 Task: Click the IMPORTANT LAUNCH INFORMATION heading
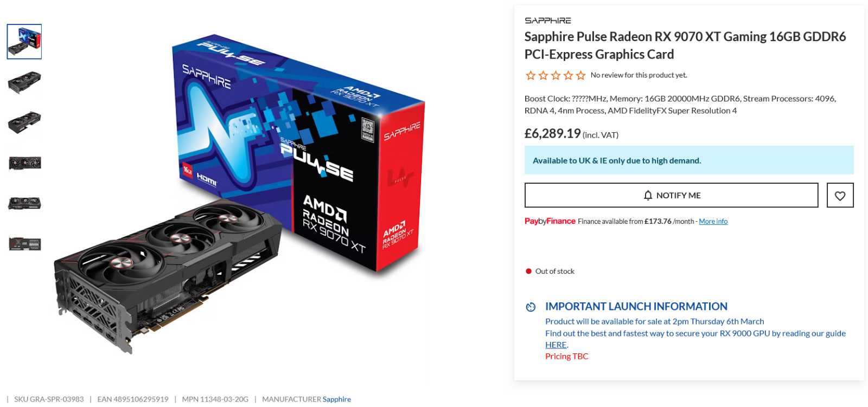[636, 307]
